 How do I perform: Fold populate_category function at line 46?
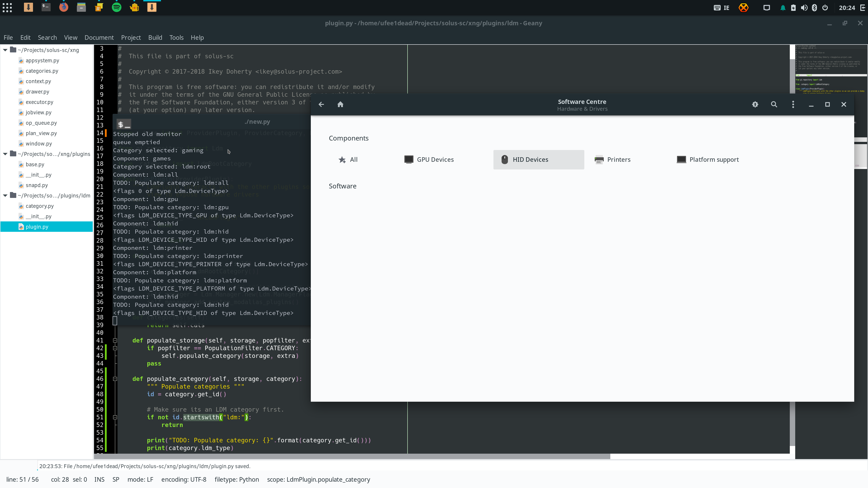[115, 379]
